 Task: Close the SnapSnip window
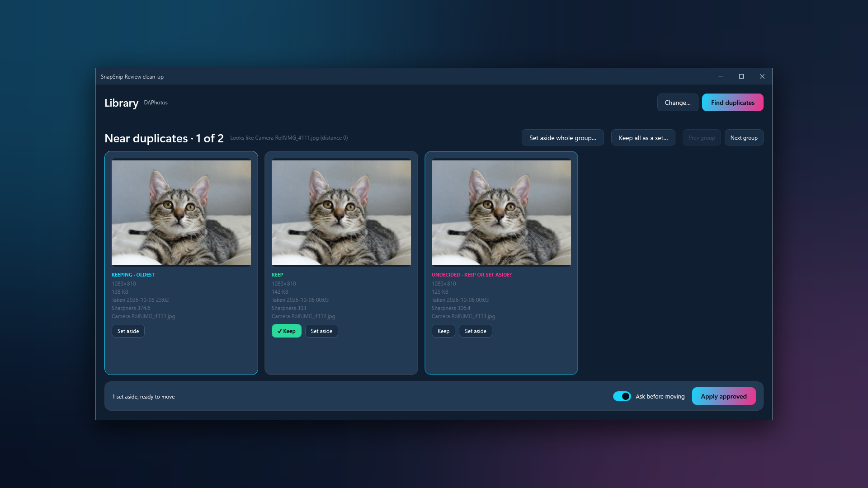pyautogui.click(x=762, y=76)
